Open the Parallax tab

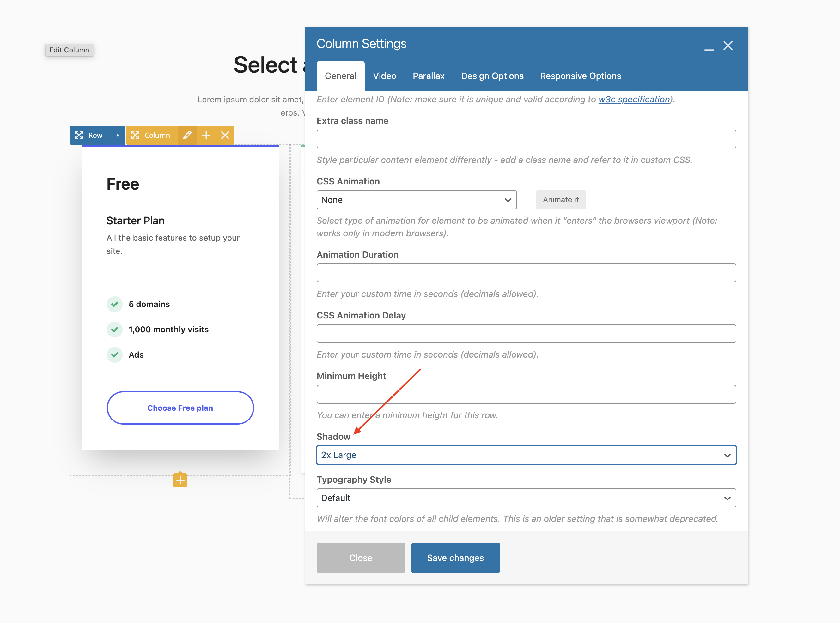pos(429,76)
